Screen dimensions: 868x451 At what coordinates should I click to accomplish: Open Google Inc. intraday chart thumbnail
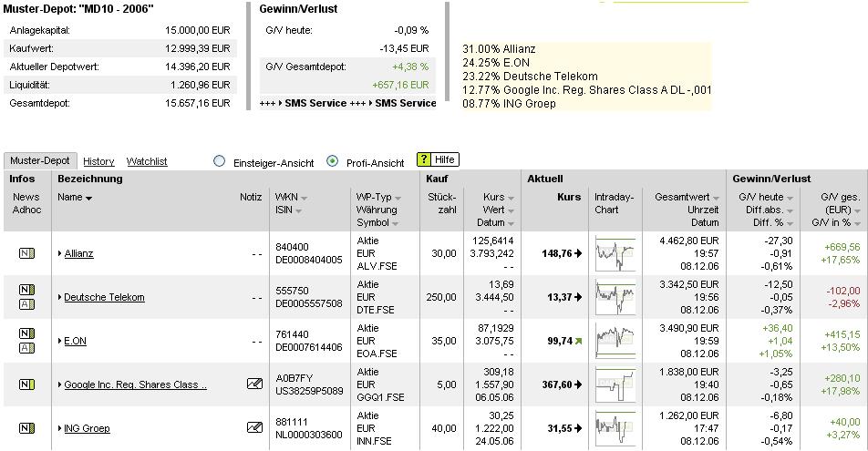(x=615, y=384)
